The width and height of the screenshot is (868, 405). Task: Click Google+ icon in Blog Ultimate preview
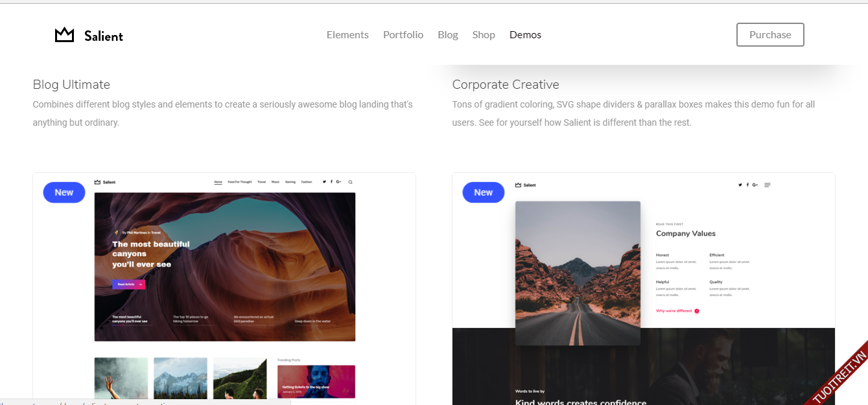(338, 182)
